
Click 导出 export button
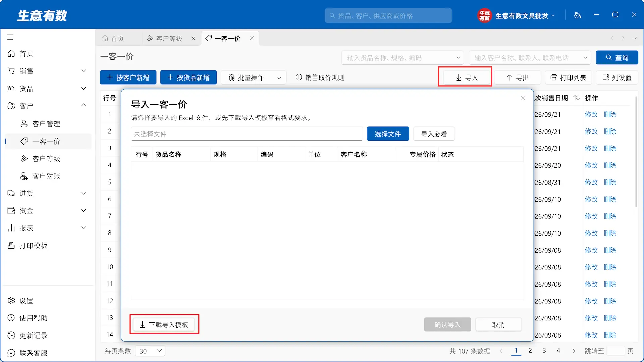click(518, 77)
